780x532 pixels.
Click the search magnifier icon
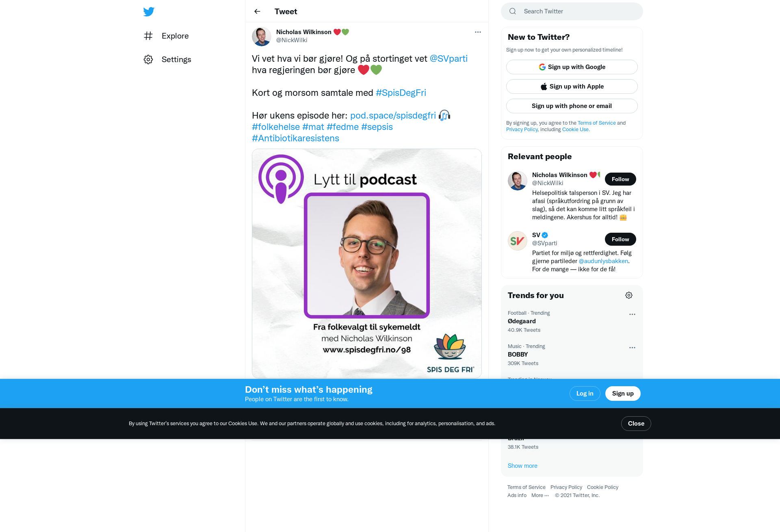point(513,11)
